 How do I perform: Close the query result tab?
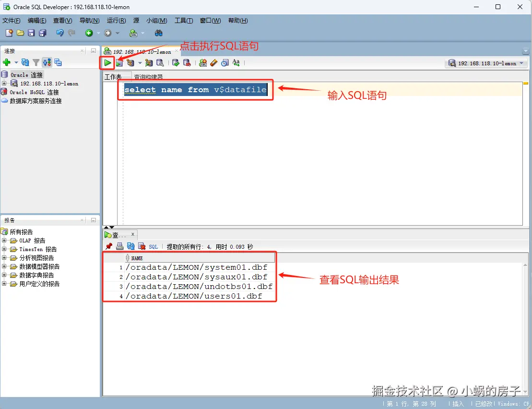[133, 234]
